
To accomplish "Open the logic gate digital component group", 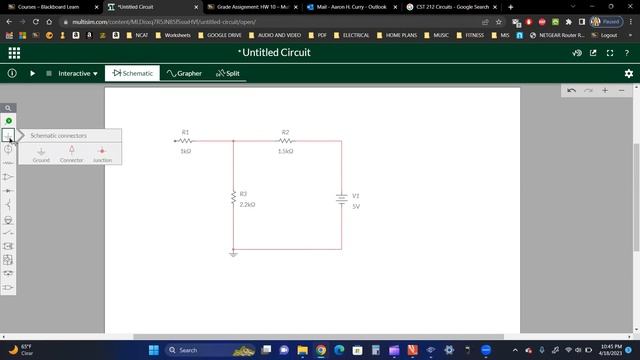I will (8, 288).
